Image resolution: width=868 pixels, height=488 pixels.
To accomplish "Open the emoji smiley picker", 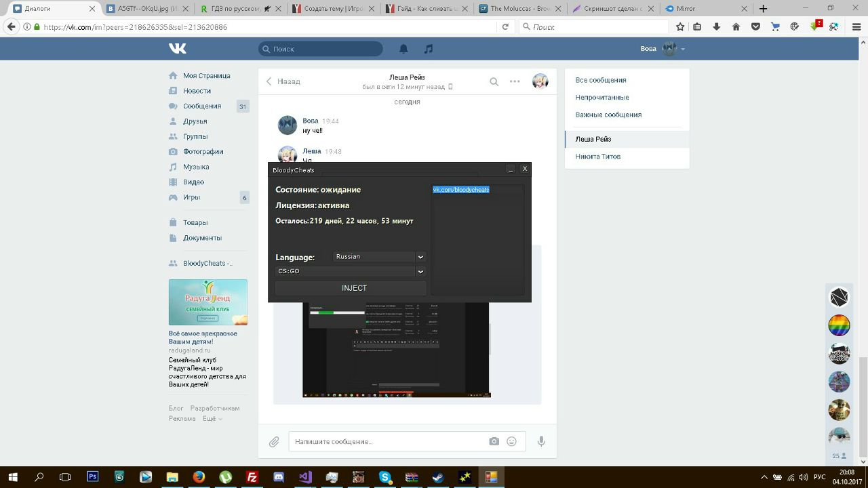I will (512, 441).
